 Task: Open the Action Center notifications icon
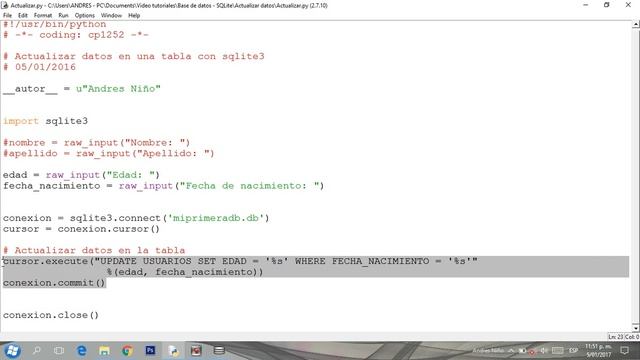pyautogui.click(x=624, y=351)
